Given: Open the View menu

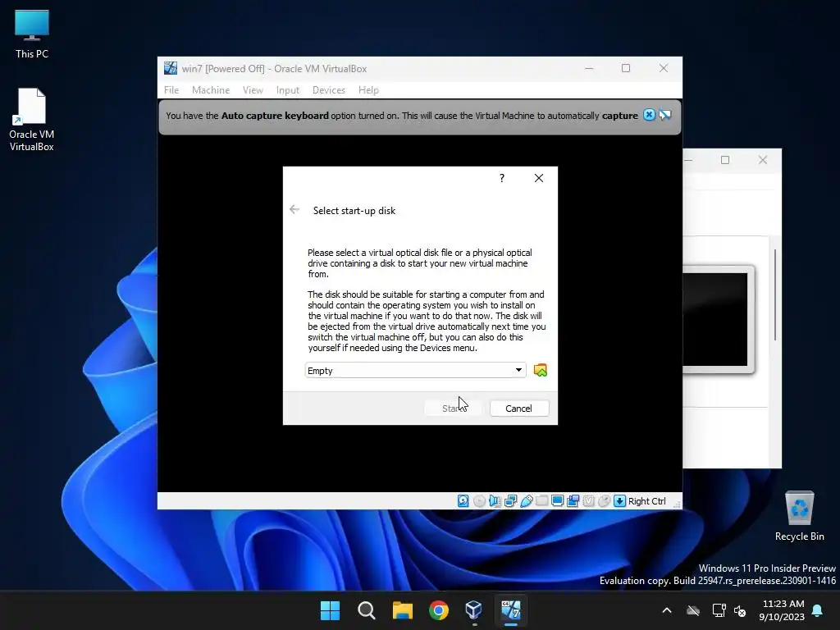Looking at the screenshot, I should tap(253, 90).
